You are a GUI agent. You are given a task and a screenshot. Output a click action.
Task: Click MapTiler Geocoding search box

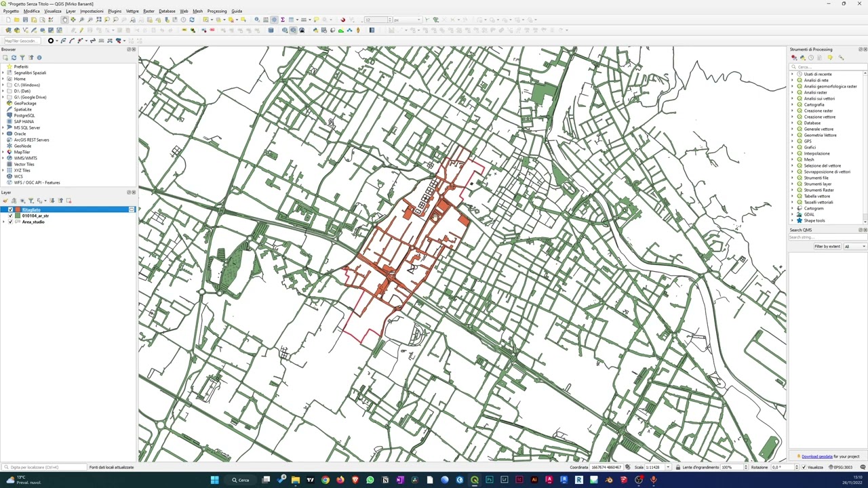[x=22, y=41]
